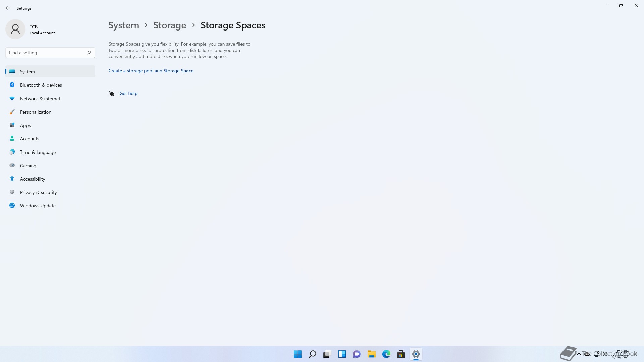Click the Apps icon in sidebar
This screenshot has width=644, height=362.
coord(12,125)
